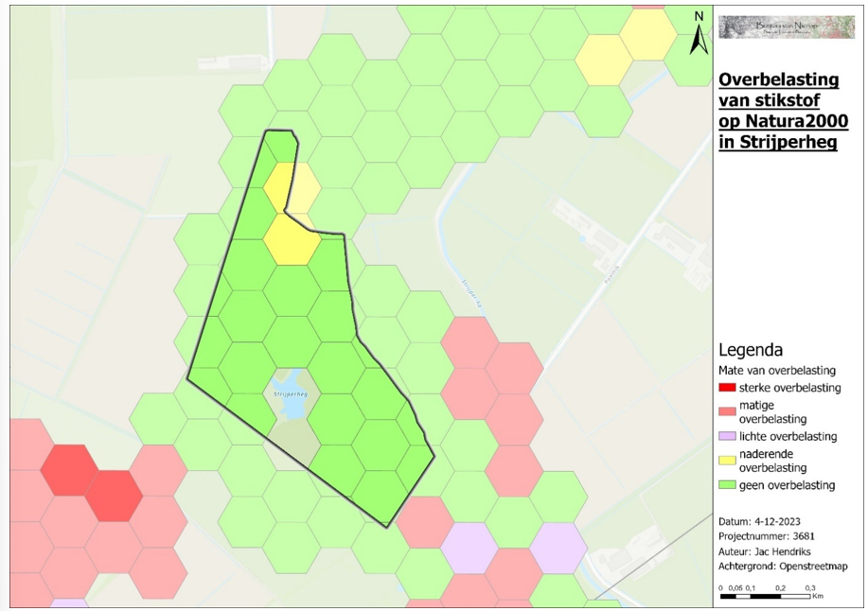Click the north arrow compass icon
The image size is (868, 611).
pyautogui.click(x=699, y=33)
